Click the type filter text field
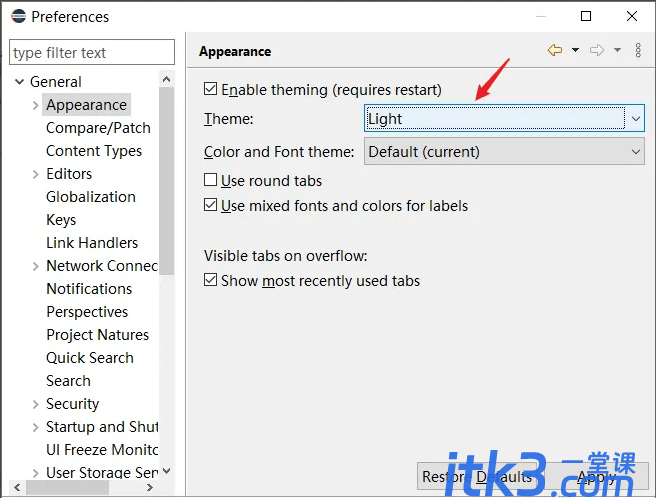 pos(92,52)
